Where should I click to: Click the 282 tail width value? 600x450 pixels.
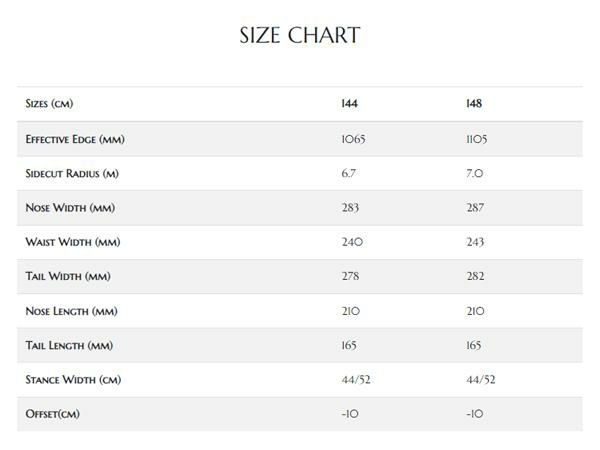(475, 277)
